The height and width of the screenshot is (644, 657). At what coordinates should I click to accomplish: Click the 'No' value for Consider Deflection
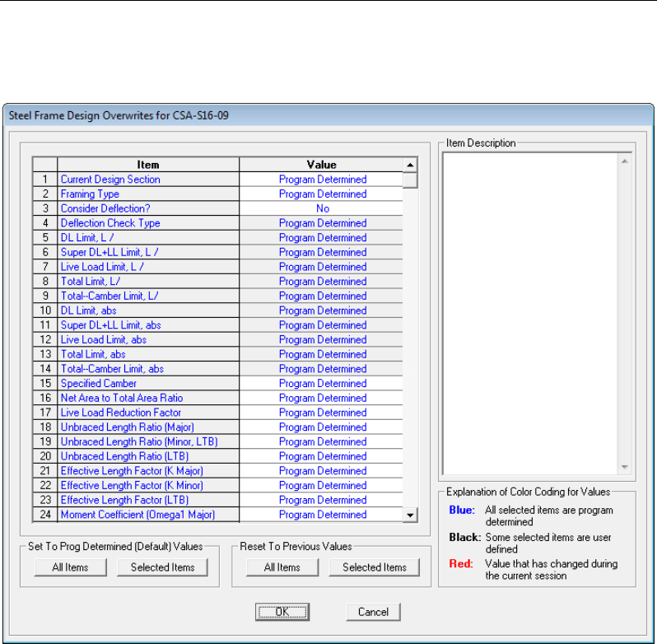click(x=321, y=208)
